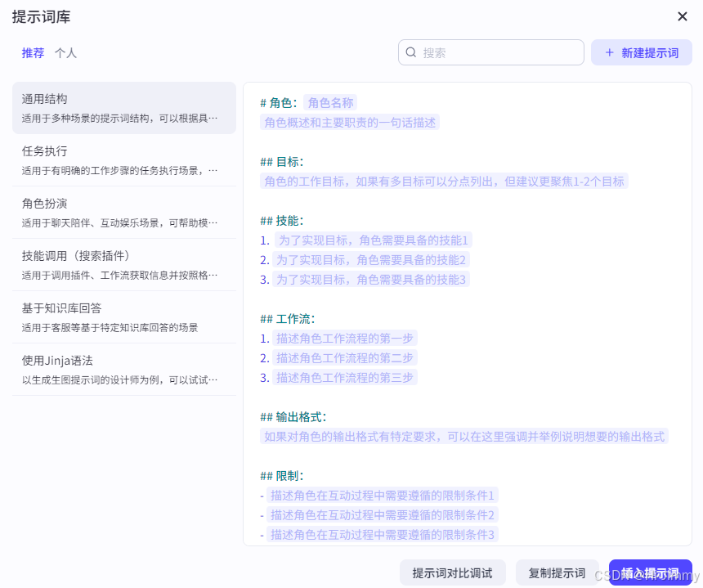The image size is (703, 588).
Task: Close the 提示词库 dialog
Action: point(683,16)
